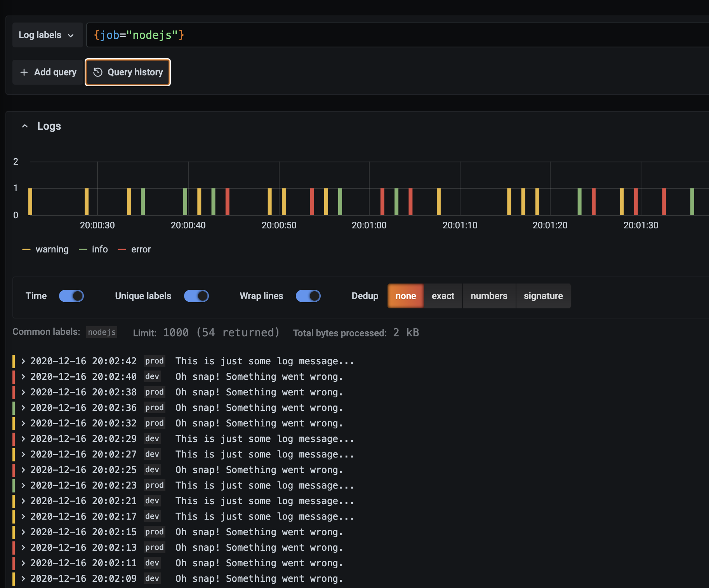Click timestamp 2020-12-16 20:02:25
The width and height of the screenshot is (709, 588).
pos(83,470)
